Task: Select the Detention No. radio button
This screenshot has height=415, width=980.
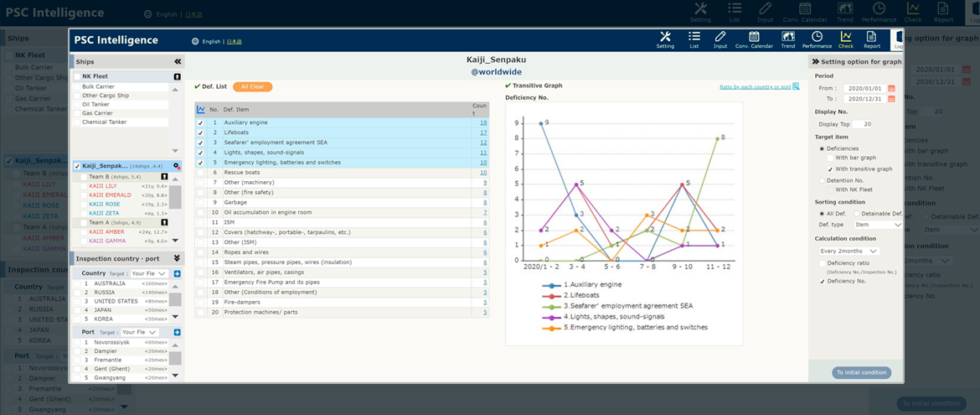Action: [x=820, y=180]
